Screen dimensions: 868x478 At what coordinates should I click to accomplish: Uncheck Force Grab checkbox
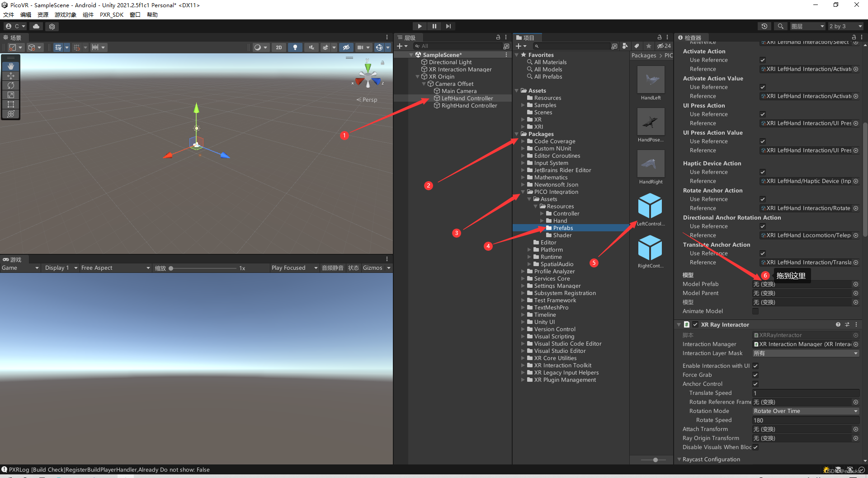click(755, 375)
